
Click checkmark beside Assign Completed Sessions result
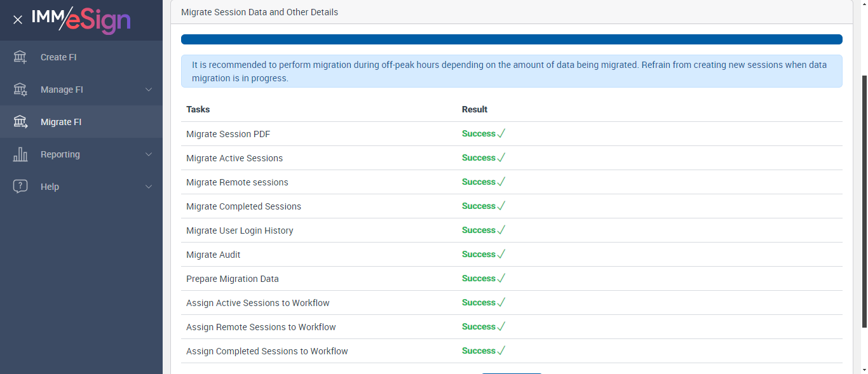tap(501, 351)
